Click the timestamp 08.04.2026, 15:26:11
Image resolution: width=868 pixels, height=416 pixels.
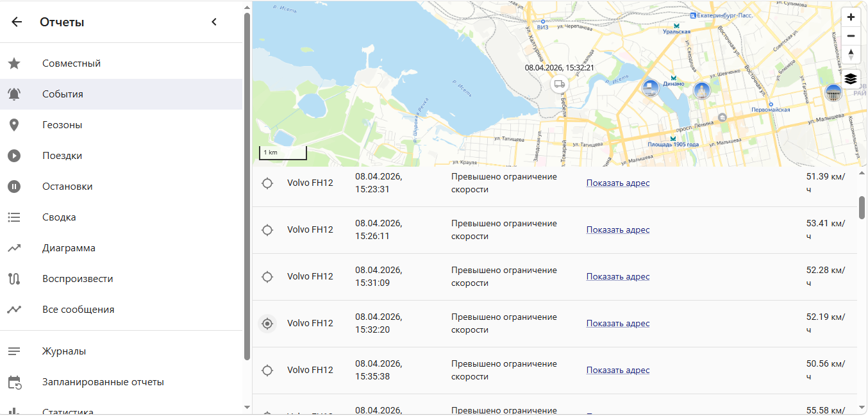click(379, 230)
